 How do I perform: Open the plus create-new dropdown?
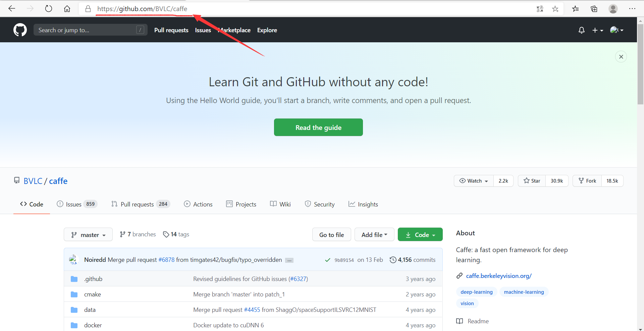[598, 30]
